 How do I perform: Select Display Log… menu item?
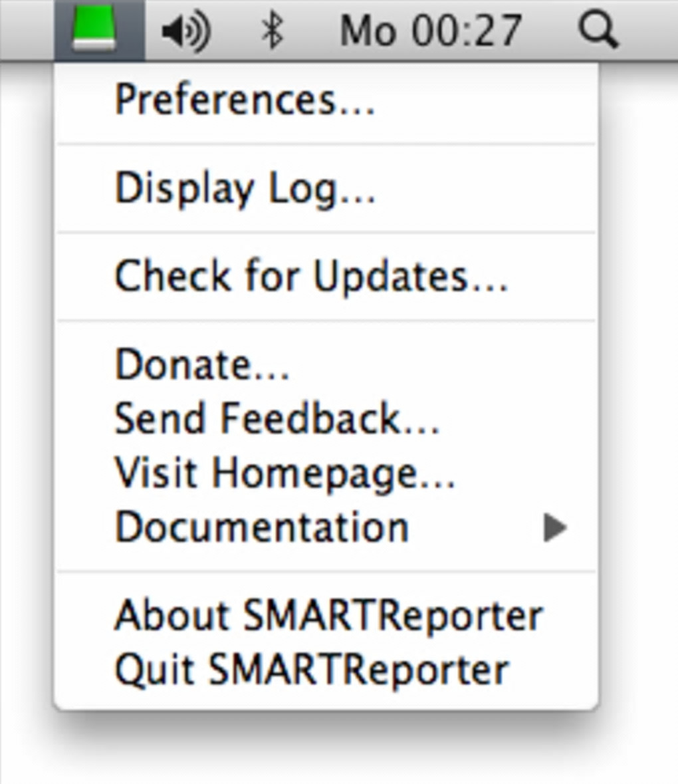(245, 188)
